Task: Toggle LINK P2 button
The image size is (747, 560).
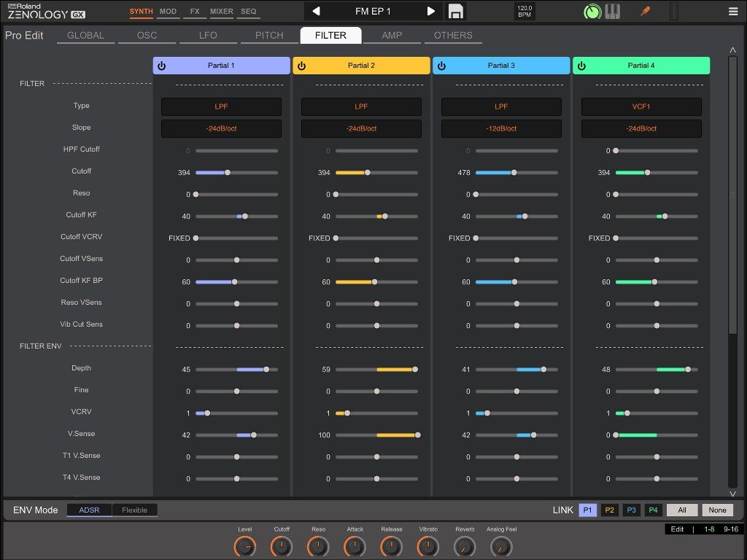Action: coord(609,510)
